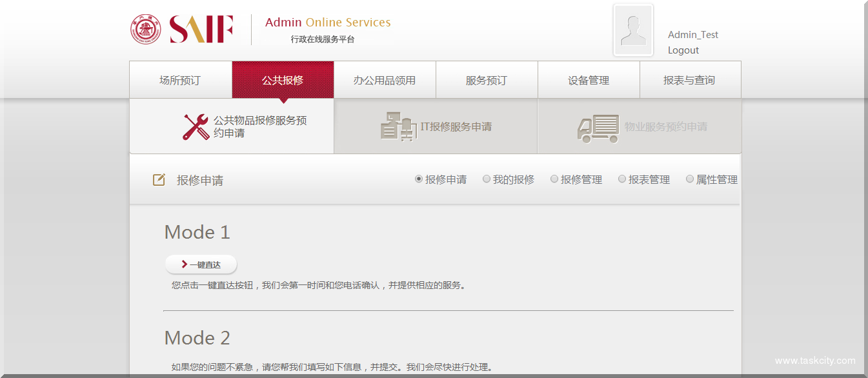Go to the 服务预订 tab
The height and width of the screenshot is (378, 868).
[487, 81]
